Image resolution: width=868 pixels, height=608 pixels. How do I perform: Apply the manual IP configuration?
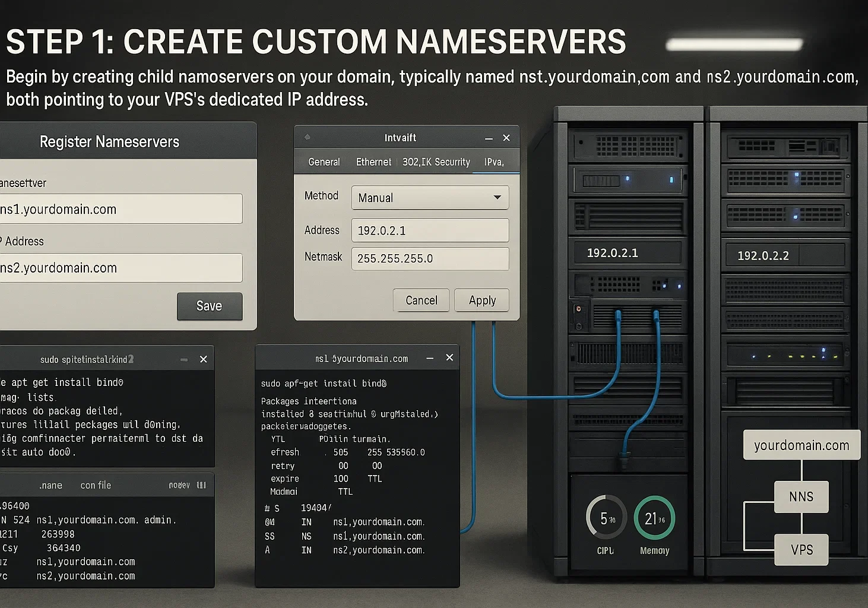[481, 300]
